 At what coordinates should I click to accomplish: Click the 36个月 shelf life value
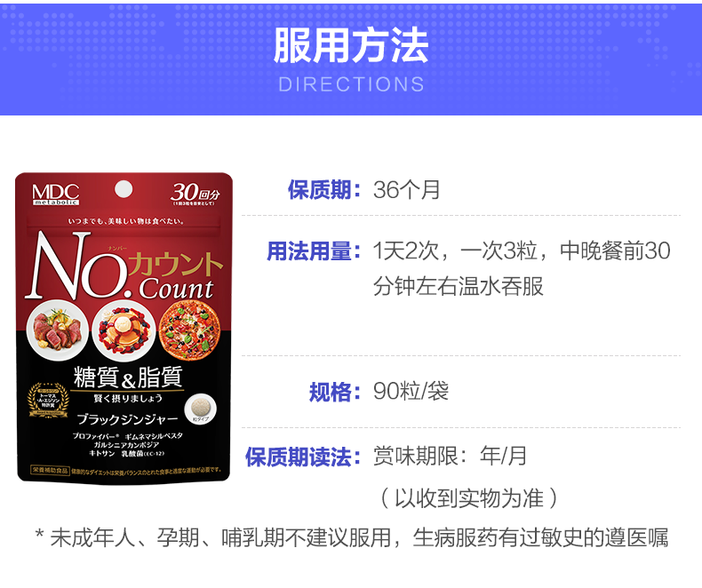click(406, 190)
